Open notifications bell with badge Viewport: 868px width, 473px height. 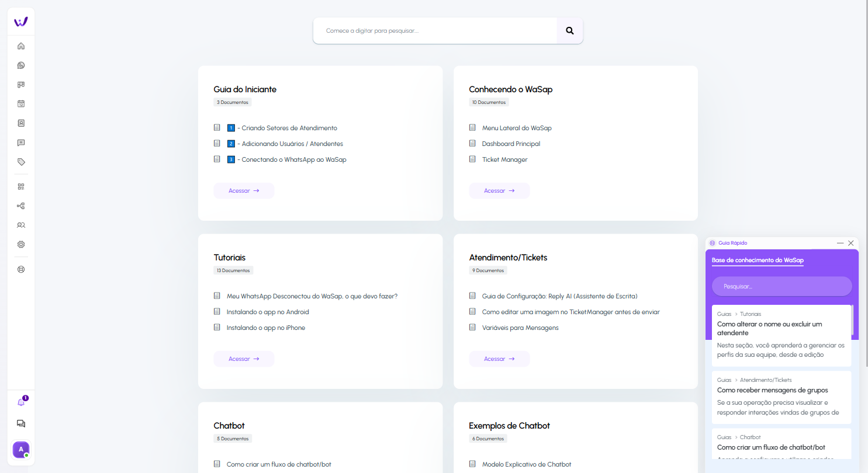tap(21, 402)
